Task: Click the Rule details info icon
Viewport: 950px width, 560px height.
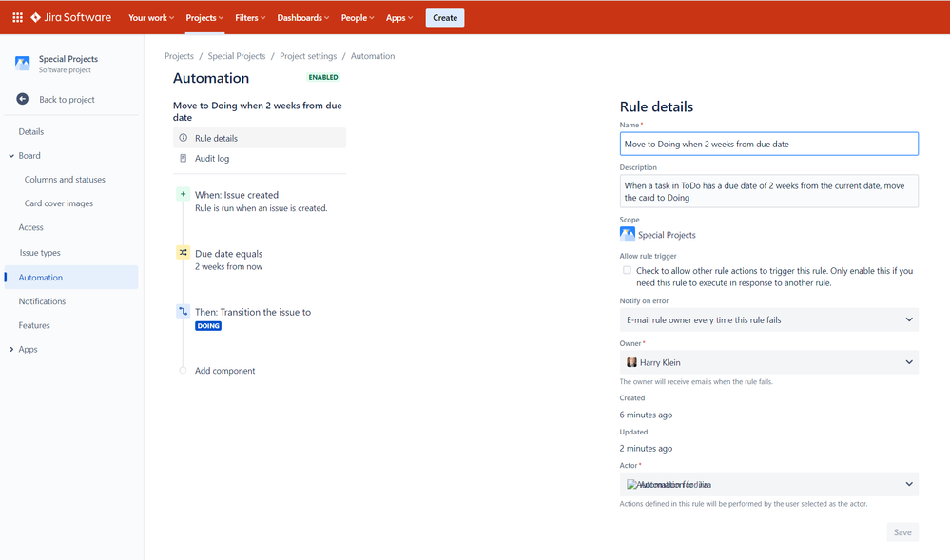Action: point(183,138)
